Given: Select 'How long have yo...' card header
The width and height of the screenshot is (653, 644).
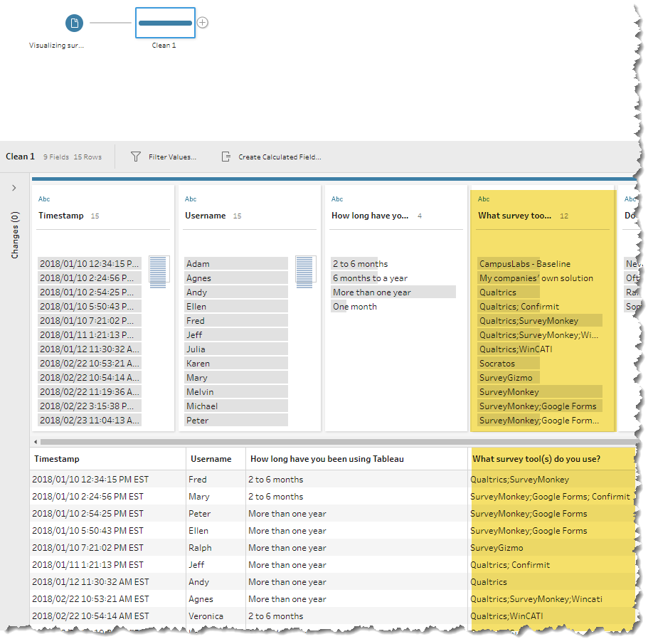Looking at the screenshot, I should 370,216.
